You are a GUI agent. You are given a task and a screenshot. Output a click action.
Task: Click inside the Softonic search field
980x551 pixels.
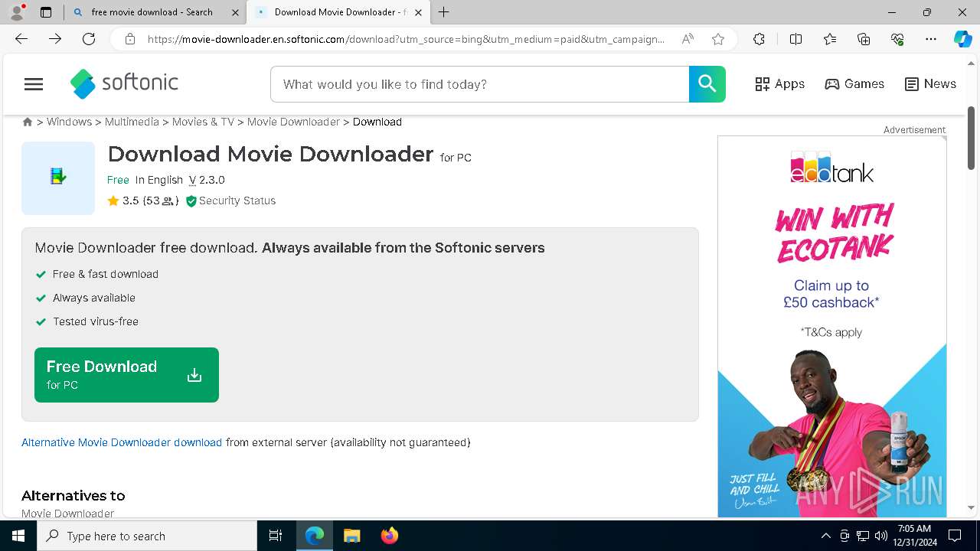click(x=479, y=84)
